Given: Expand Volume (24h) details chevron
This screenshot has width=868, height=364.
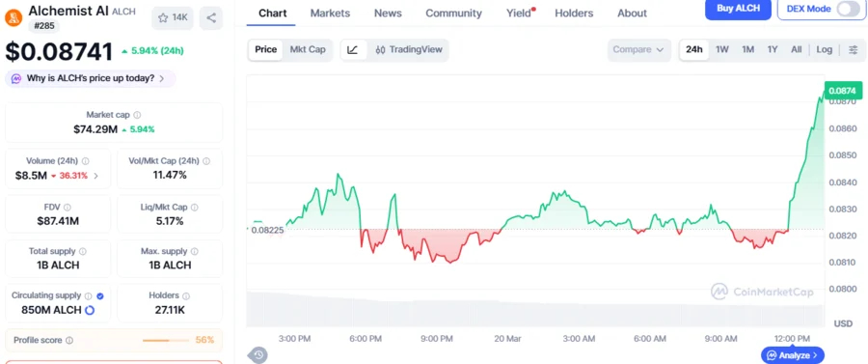Looking at the screenshot, I should coord(96,176).
